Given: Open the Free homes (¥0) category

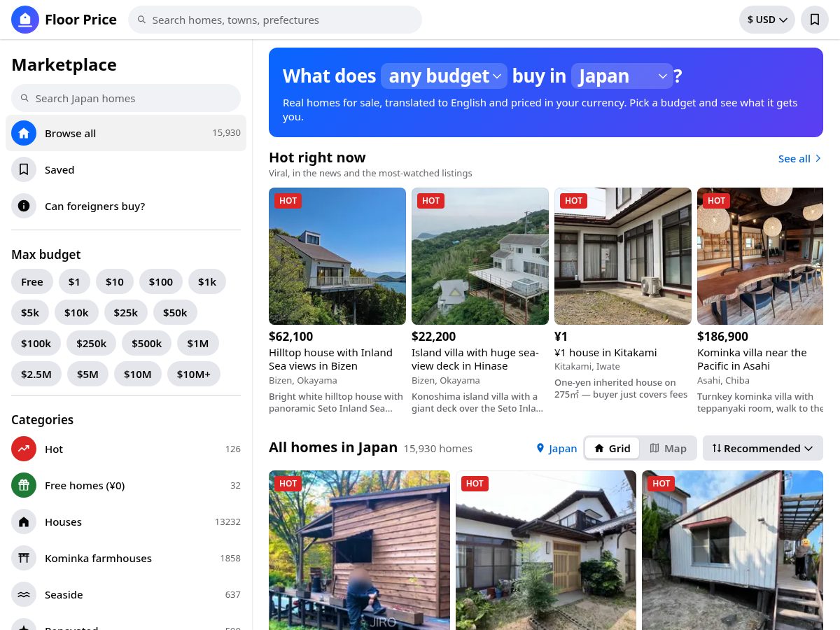Looking at the screenshot, I should point(126,485).
